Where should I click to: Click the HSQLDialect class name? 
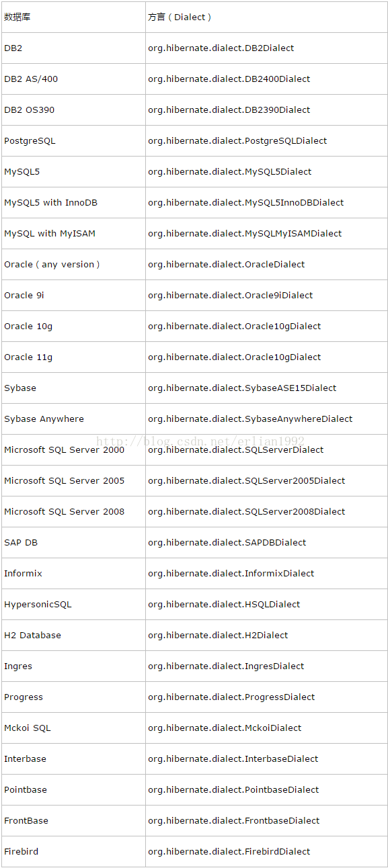pyautogui.click(x=224, y=605)
